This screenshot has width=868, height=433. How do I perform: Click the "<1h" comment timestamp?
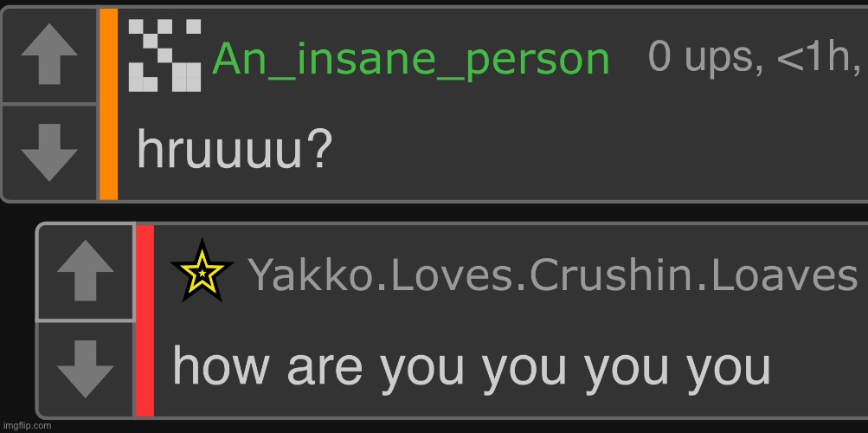click(818, 55)
